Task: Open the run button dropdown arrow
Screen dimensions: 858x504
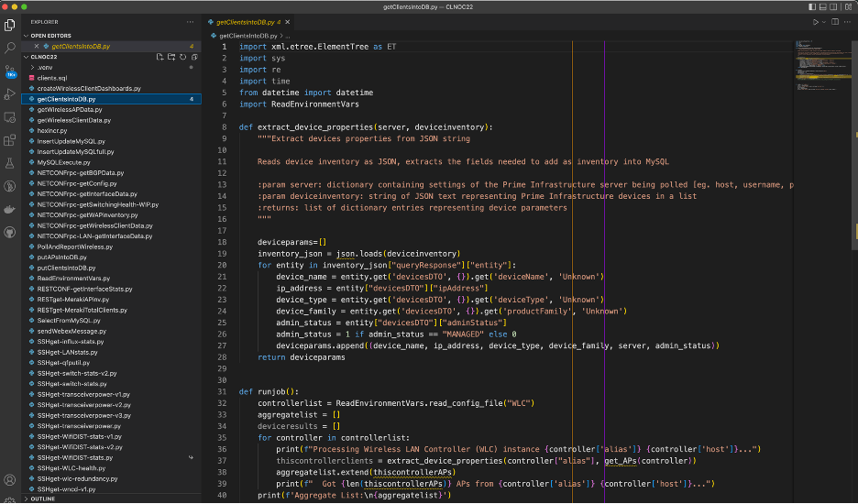Action: (823, 22)
